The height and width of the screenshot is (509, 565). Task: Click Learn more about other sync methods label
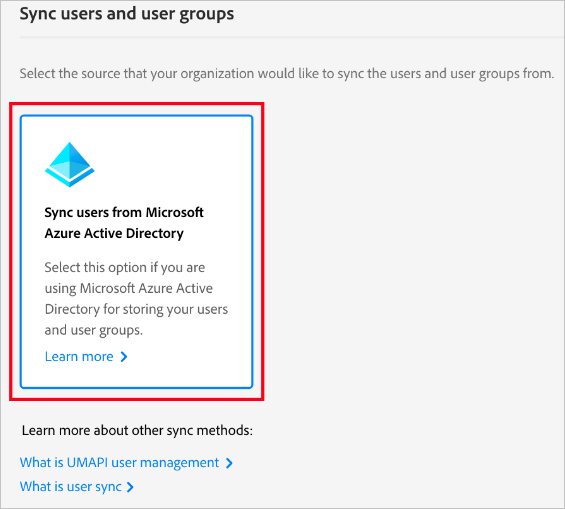(x=137, y=430)
